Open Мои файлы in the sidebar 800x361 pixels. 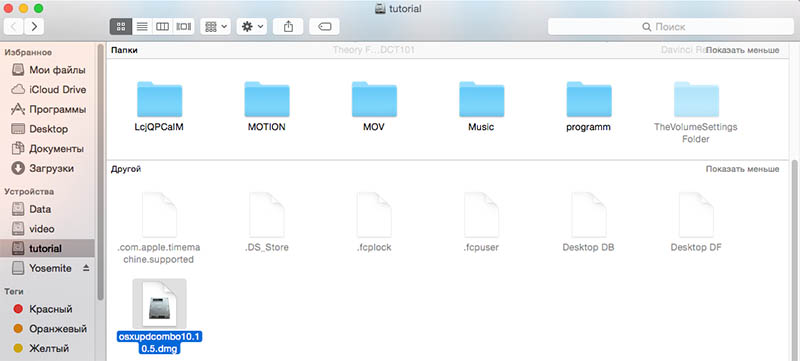tap(48, 70)
